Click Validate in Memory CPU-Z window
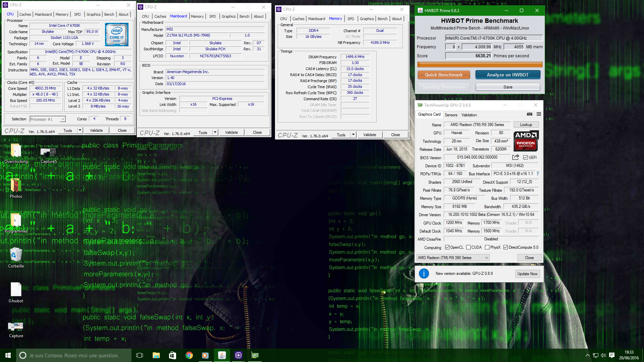The image size is (644, 362). 370,135
